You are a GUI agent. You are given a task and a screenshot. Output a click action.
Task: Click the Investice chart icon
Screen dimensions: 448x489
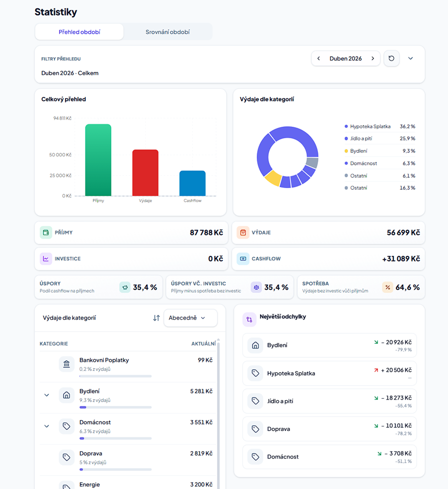(46, 258)
